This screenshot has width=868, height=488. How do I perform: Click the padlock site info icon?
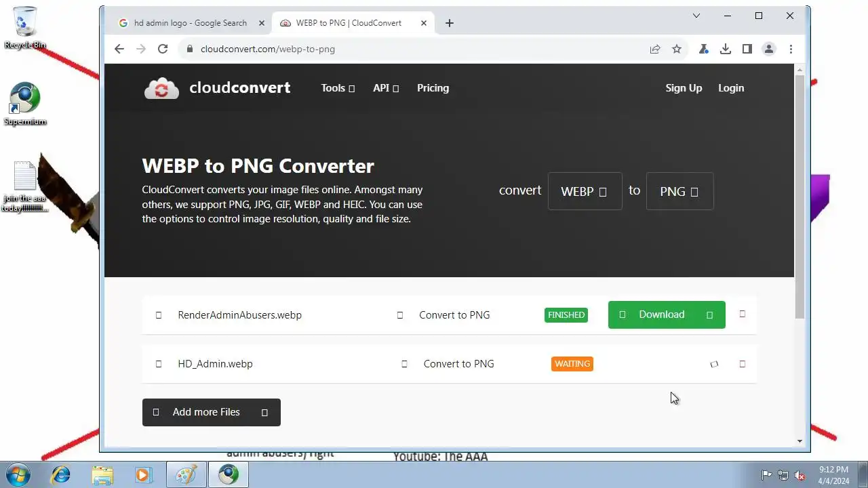coord(189,49)
